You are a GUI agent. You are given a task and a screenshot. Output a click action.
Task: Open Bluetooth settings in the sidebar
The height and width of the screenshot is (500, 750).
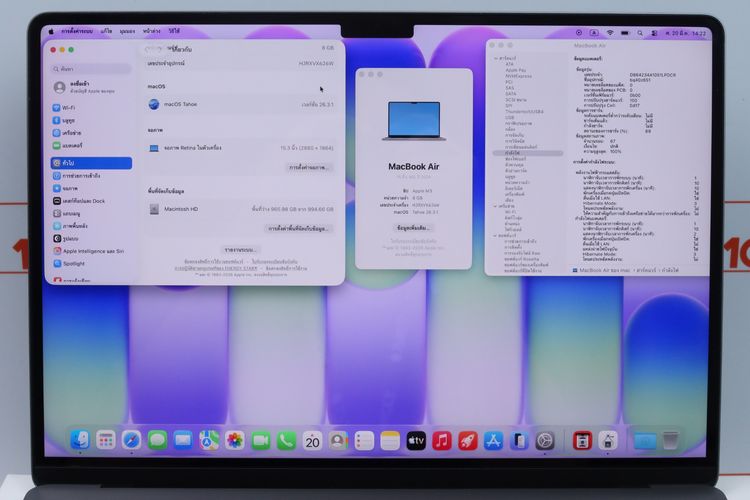(x=90, y=120)
